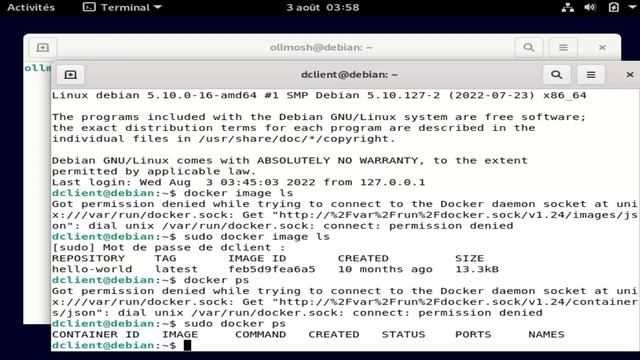Image resolution: width=640 pixels, height=360 pixels.
Task: Click the COMMAND column header
Action: [260, 334]
